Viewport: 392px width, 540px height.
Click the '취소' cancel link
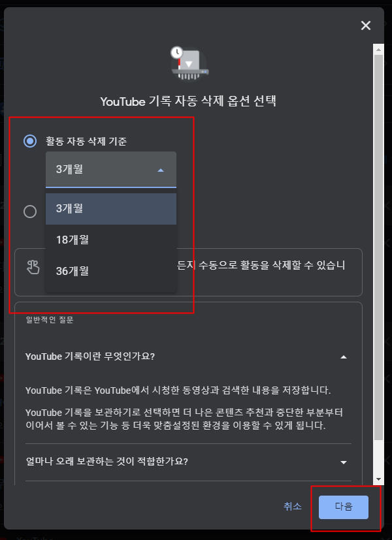pos(293,507)
